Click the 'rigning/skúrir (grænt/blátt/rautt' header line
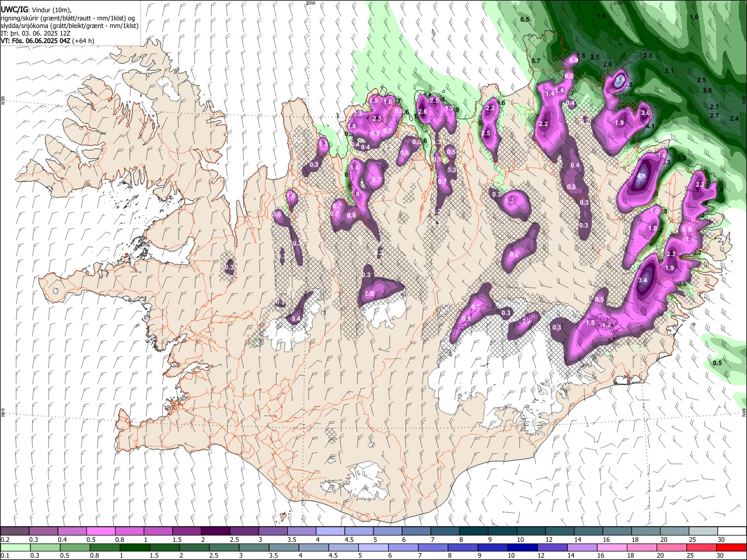747x560 pixels. [x=67, y=18]
